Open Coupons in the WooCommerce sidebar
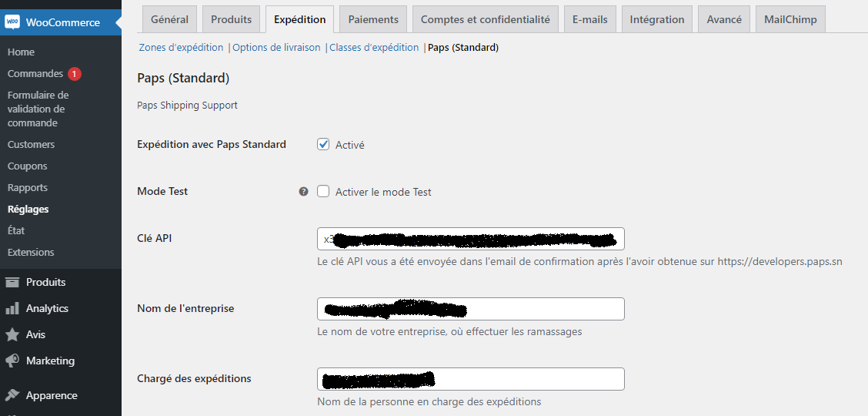 coord(28,166)
